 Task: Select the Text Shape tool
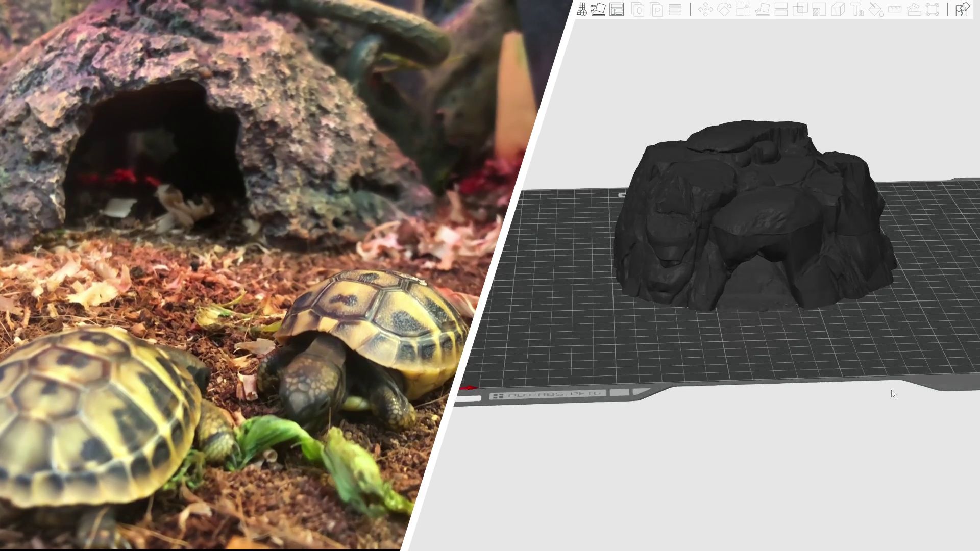point(857,9)
